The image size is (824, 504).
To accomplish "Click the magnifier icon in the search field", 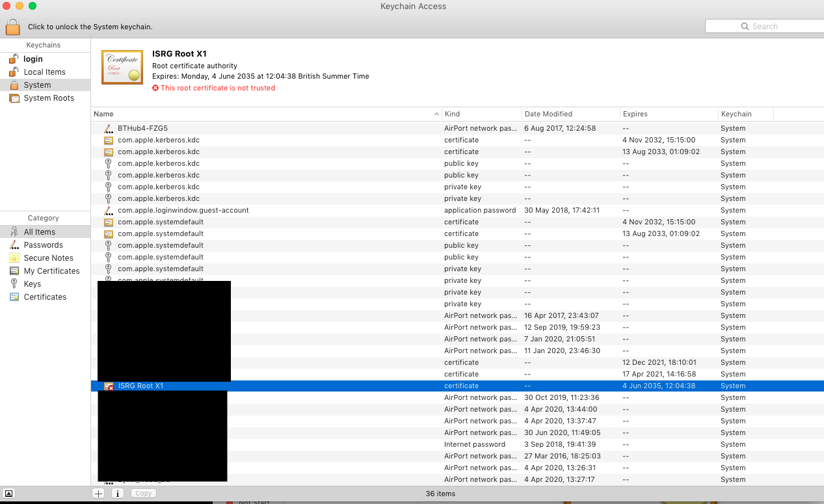I will point(745,27).
